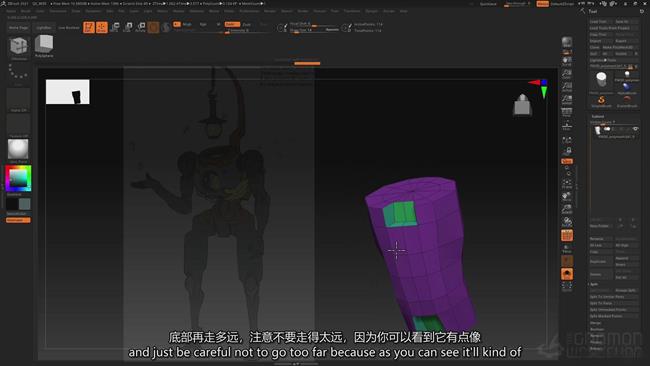
Task: Click the Local Transformations lock icon
Action: (567, 151)
